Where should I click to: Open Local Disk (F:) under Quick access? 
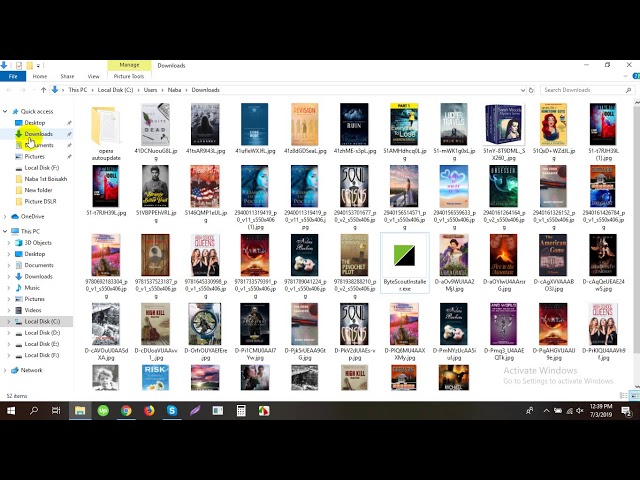coord(42,168)
